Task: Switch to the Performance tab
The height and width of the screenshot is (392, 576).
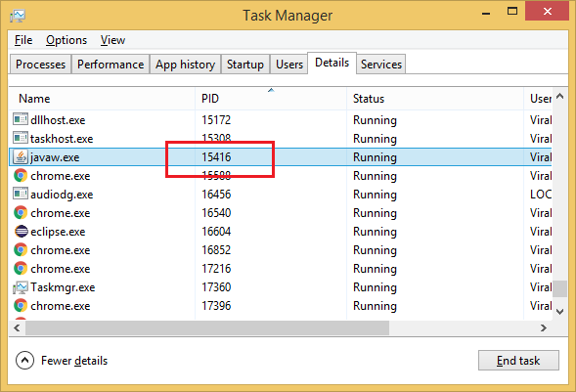Action: pyautogui.click(x=111, y=65)
